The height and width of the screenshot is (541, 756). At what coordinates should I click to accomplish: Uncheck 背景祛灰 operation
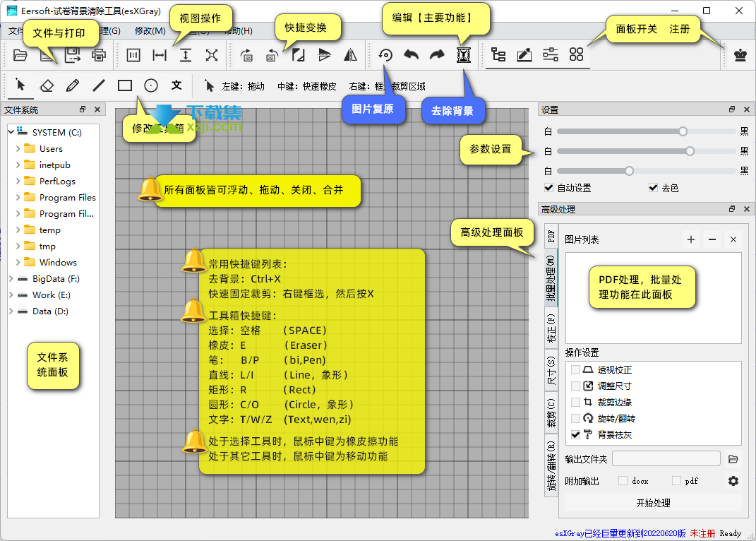pos(575,435)
